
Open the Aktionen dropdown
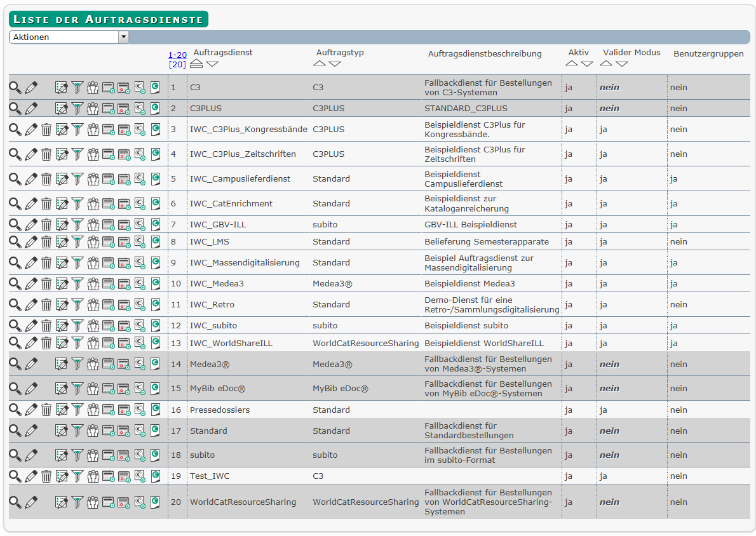pos(69,37)
